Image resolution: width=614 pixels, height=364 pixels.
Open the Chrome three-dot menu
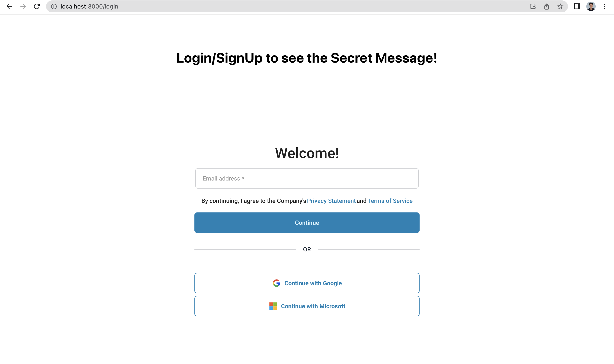605,6
